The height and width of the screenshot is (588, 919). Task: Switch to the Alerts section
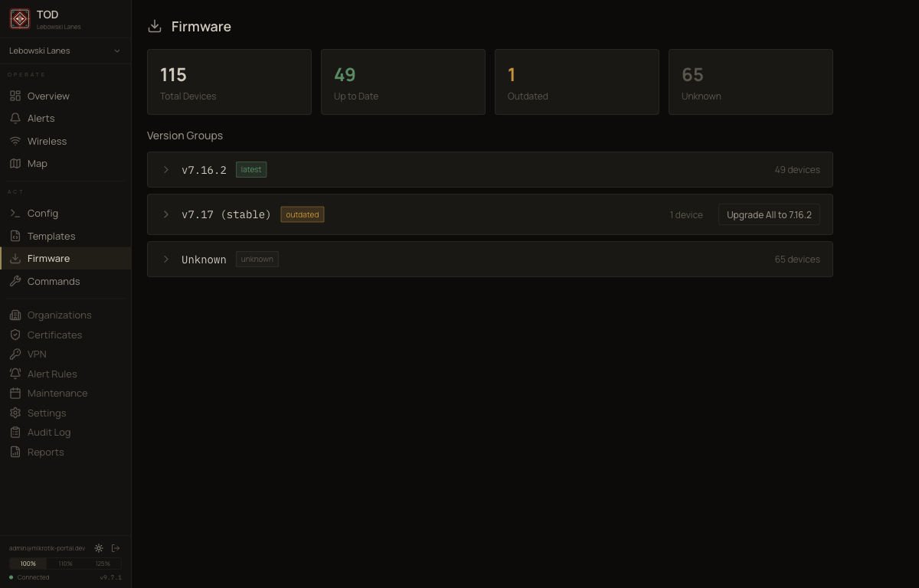41,118
